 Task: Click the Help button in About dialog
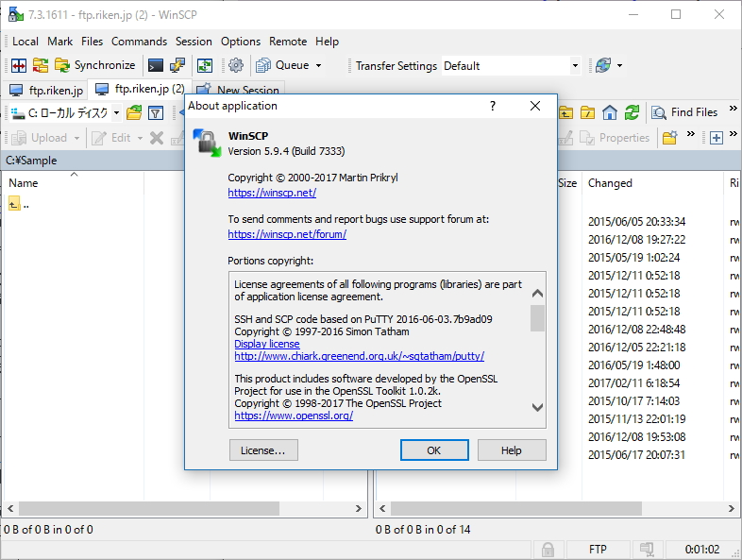512,450
